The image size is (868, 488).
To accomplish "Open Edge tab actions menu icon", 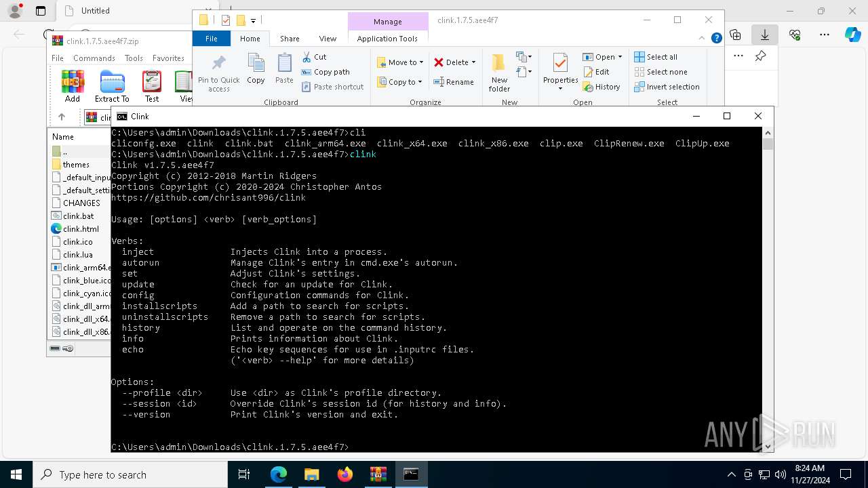I will (41, 11).
